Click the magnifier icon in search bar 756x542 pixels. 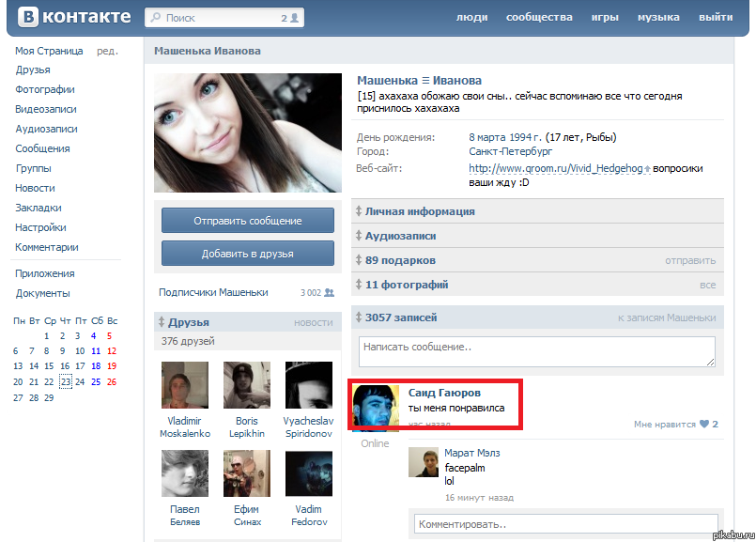click(155, 18)
